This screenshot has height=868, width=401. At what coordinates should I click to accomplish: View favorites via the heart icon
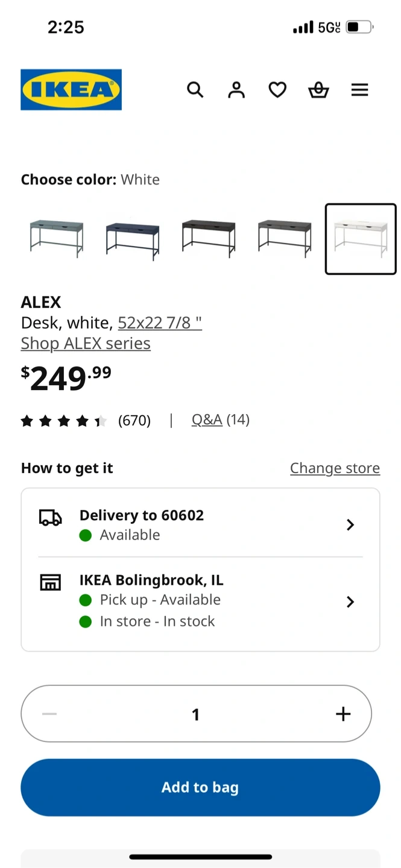coord(277,90)
